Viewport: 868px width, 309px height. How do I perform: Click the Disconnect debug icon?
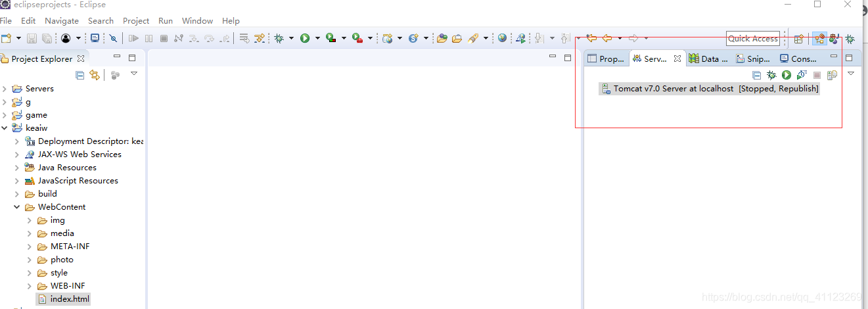click(x=179, y=38)
